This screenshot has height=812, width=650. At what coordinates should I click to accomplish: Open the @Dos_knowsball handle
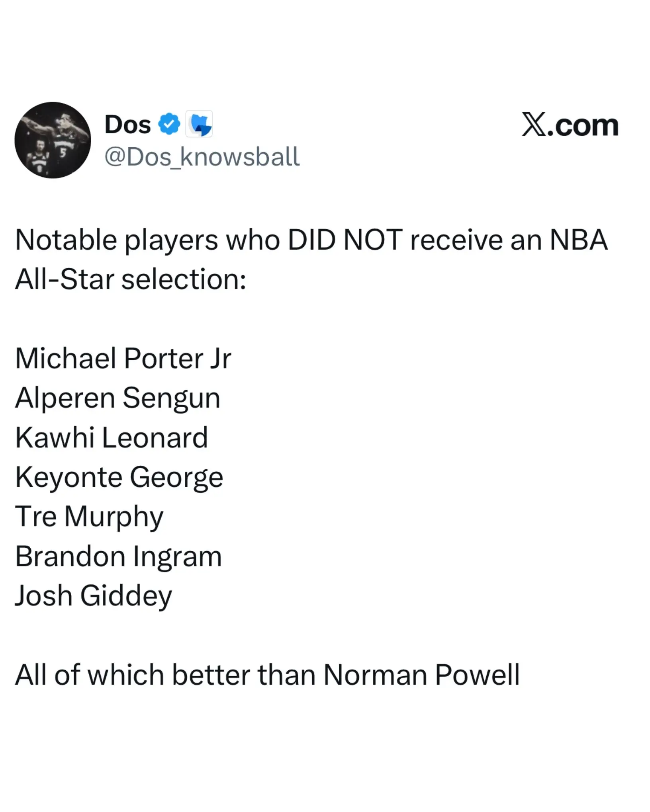[x=202, y=156]
